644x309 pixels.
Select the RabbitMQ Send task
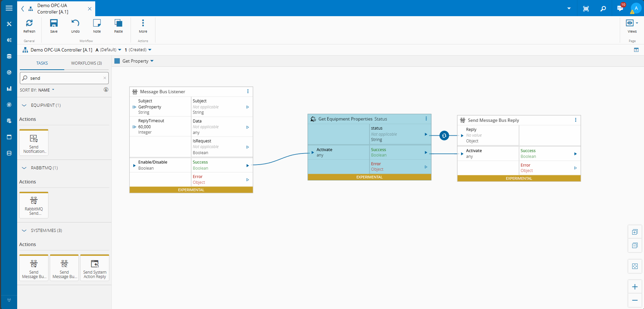click(34, 205)
